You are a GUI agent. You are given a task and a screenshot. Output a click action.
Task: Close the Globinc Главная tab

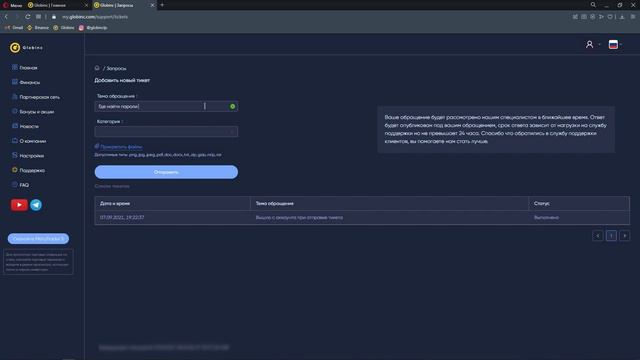(x=86, y=5)
